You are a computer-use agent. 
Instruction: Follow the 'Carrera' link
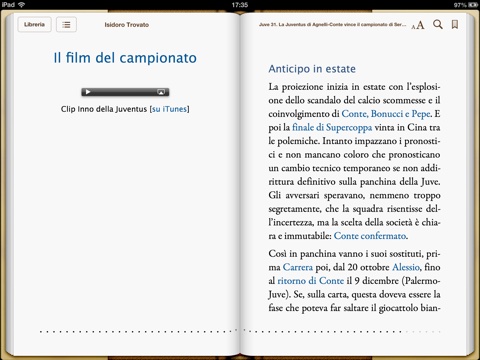(x=298, y=267)
